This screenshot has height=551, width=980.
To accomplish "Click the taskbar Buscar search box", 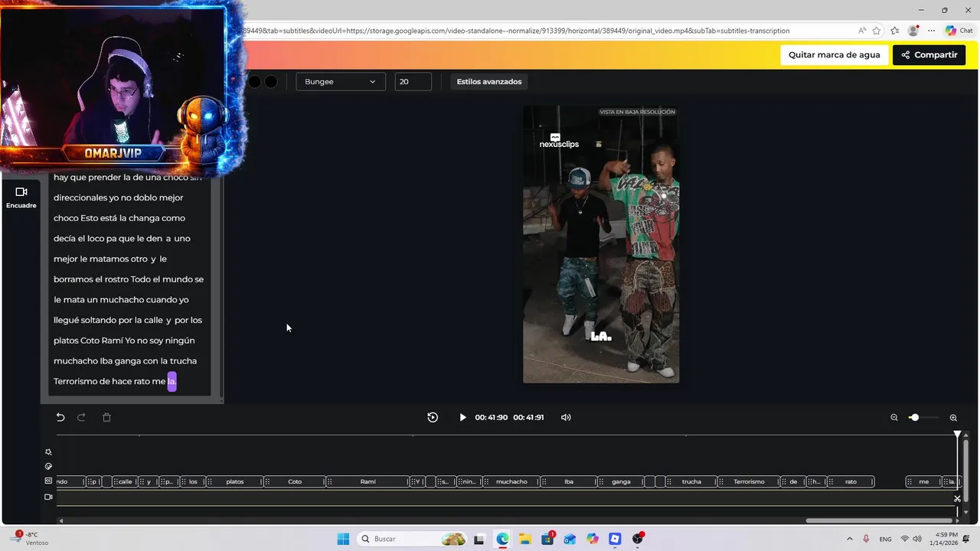I will 412,539.
